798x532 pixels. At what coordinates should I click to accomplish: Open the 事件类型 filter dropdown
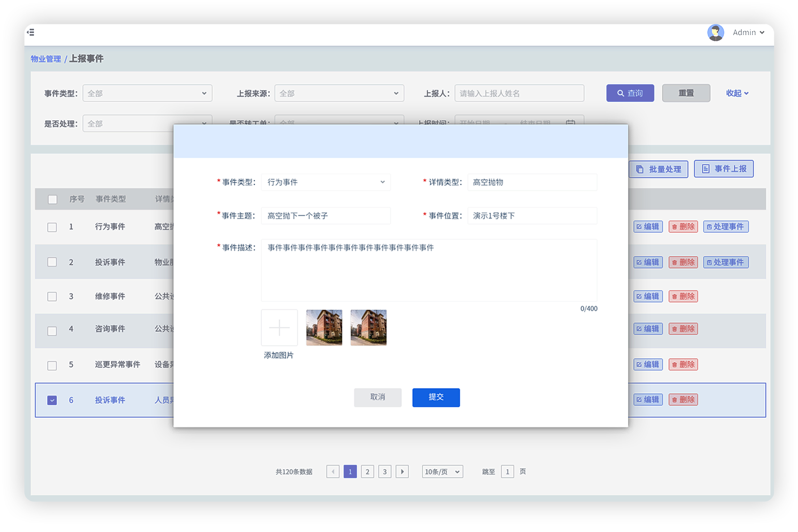(147, 93)
